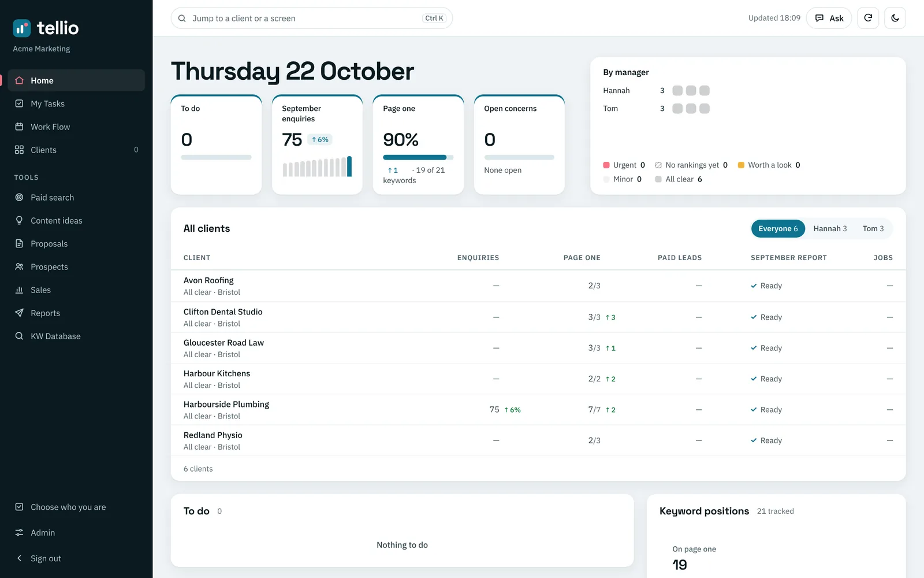Open the To do summary card
The width and height of the screenshot is (924, 578).
pyautogui.click(x=216, y=144)
